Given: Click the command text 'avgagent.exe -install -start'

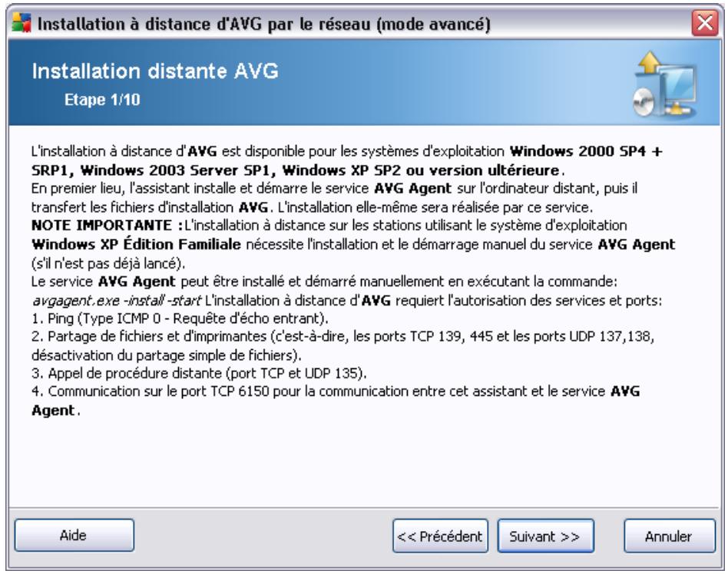Looking at the screenshot, I should click(x=117, y=301).
